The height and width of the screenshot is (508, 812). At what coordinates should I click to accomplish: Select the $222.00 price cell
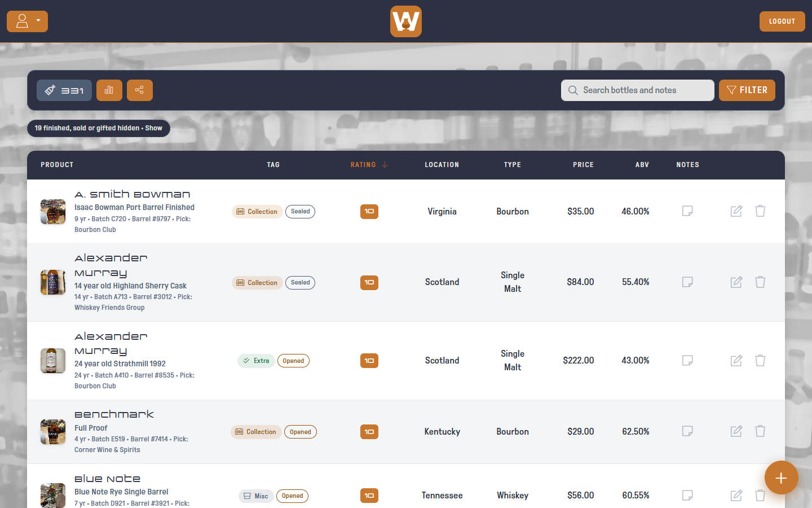[579, 361]
